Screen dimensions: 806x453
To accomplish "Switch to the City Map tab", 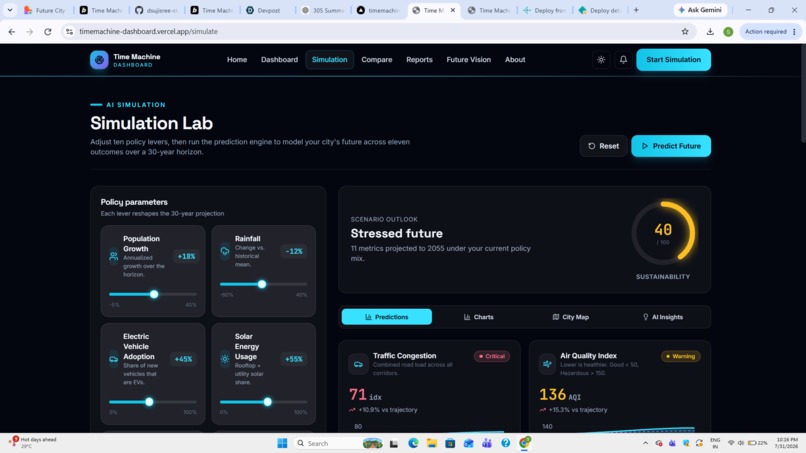I will (571, 317).
